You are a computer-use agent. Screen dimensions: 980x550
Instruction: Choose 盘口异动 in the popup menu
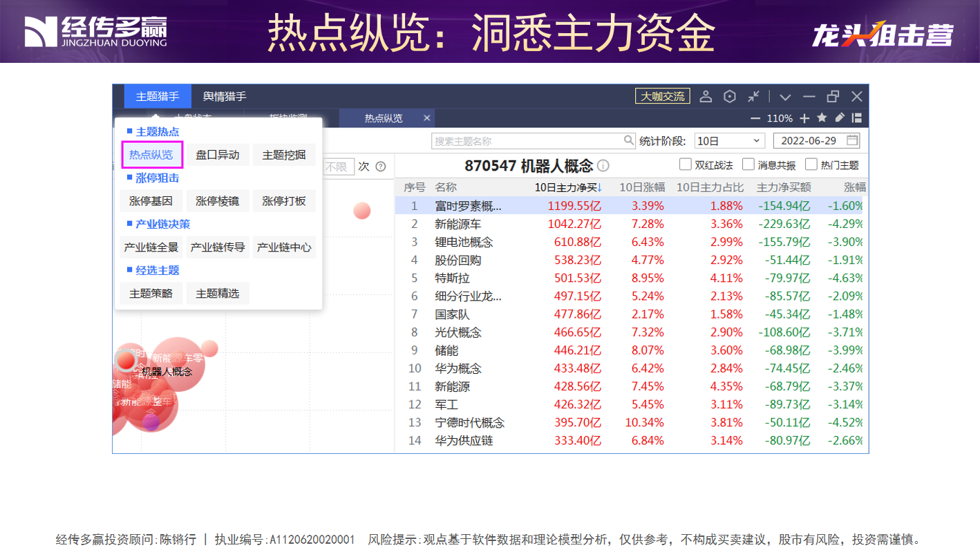[218, 155]
